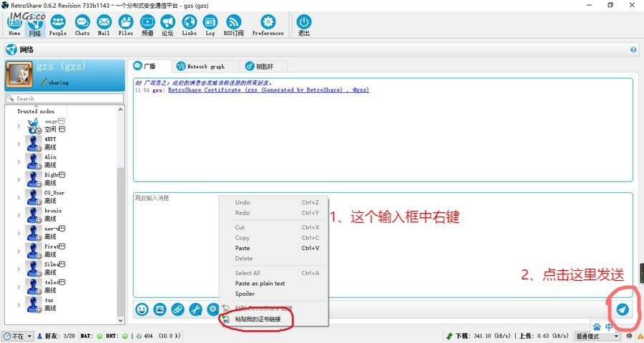Click the Trusted nodes column header
Image resolution: width=644 pixels, height=343 pixels.
coord(36,111)
